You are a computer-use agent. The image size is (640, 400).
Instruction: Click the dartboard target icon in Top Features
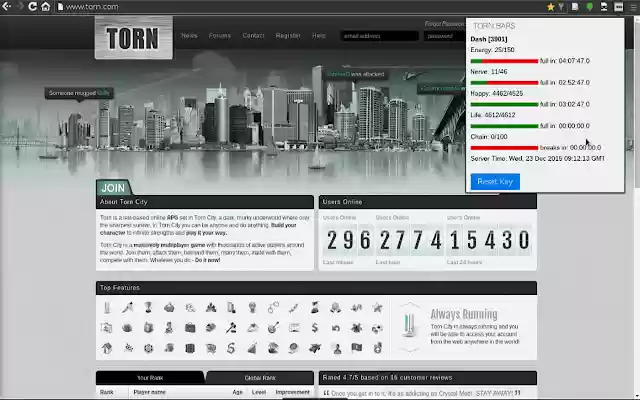273,328
